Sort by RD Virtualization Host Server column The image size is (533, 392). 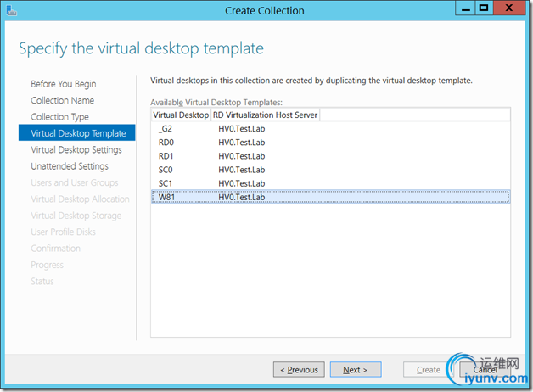coord(265,115)
